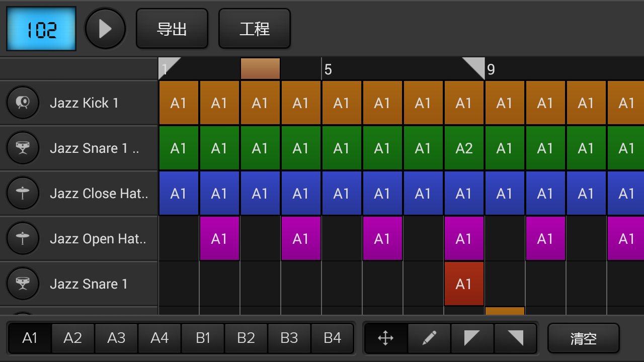Tap the Jazz Close Hat cymbal icon
This screenshot has height=362, width=644.
[x=23, y=193]
